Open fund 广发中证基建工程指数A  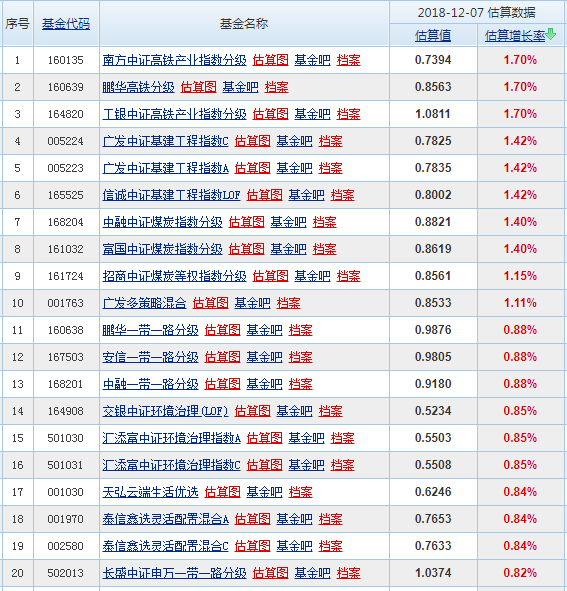[x=166, y=168]
